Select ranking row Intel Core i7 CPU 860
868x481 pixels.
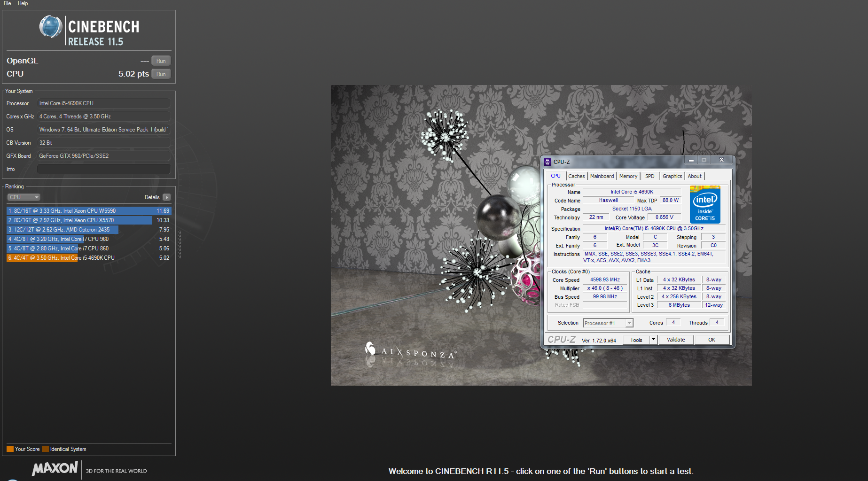(x=89, y=248)
